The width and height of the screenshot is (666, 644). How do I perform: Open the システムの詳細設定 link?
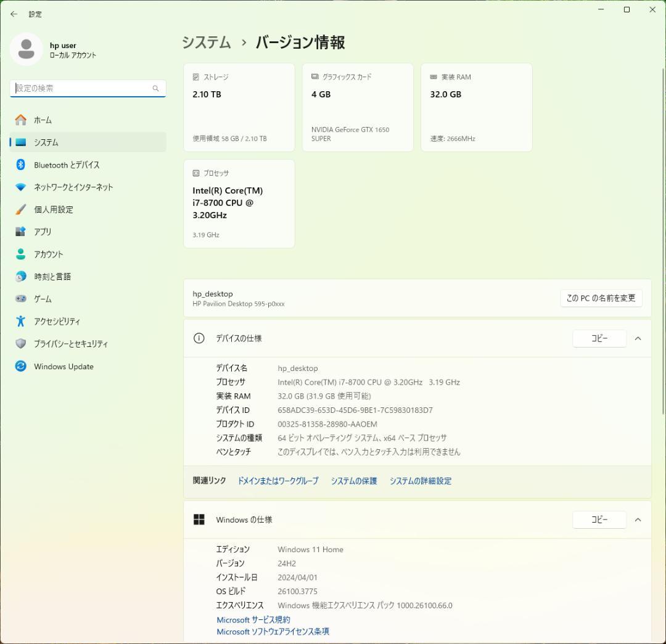click(x=420, y=481)
